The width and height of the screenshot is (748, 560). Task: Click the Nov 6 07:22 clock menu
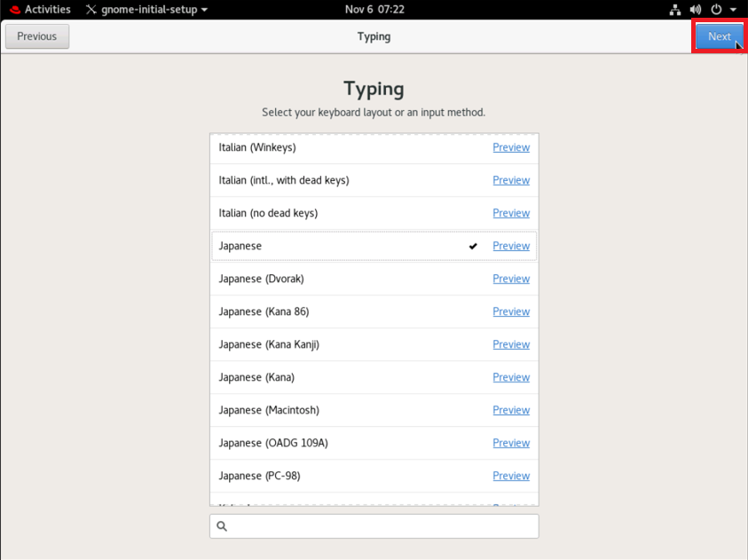[x=374, y=10]
